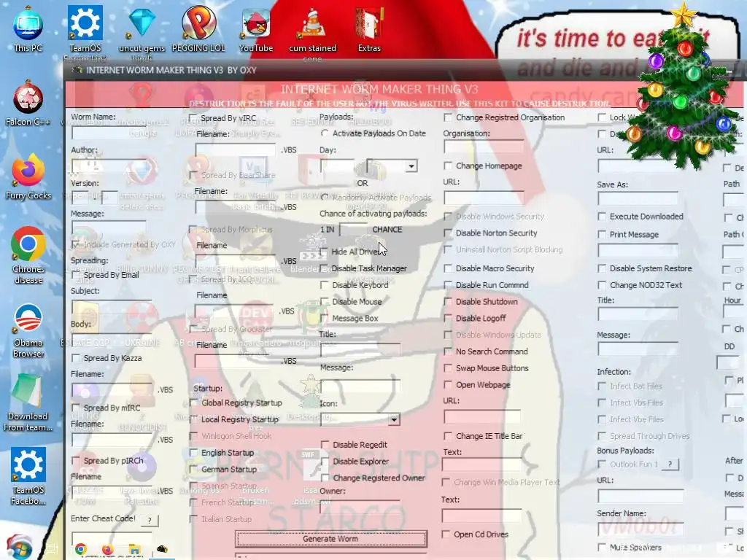Enable Disable Norton Security checkbox
Image resolution: width=747 pixels, height=560 pixels.
point(447,233)
